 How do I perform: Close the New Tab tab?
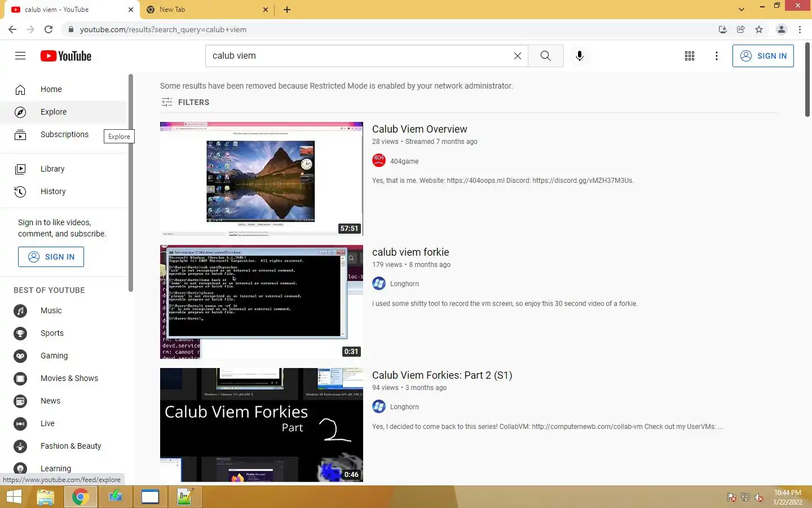click(266, 10)
